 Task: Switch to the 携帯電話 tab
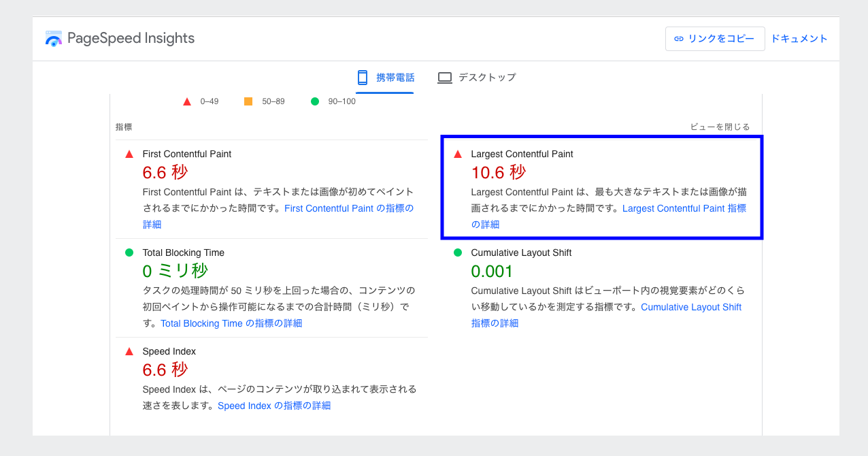tap(385, 78)
